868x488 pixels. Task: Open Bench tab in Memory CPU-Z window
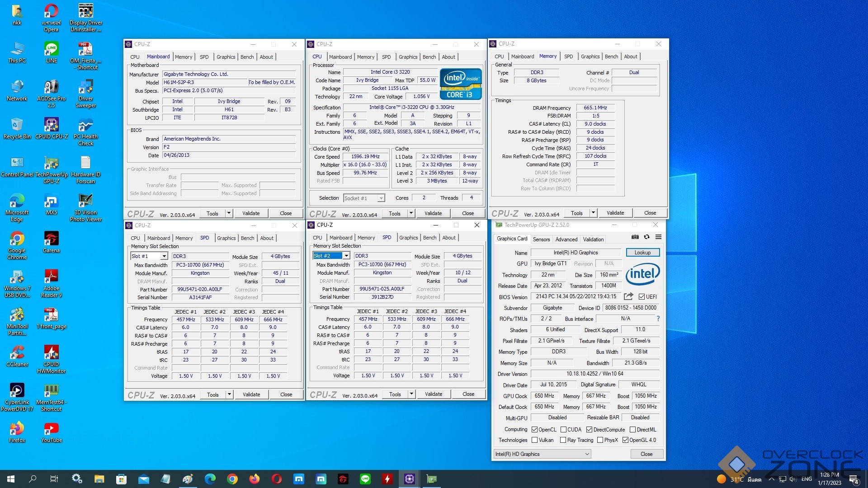tap(611, 56)
